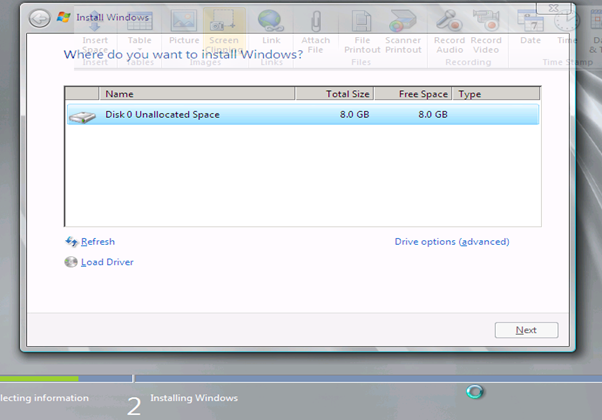The width and height of the screenshot is (602, 420).
Task: Click the heading 'Where do you want to install Windows?'
Action: click(183, 55)
